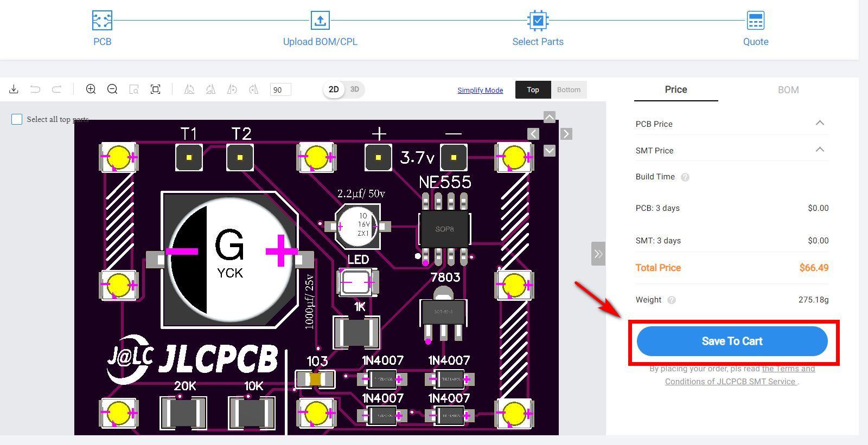
Task: Select the large YCK capacitor component
Action: click(229, 260)
